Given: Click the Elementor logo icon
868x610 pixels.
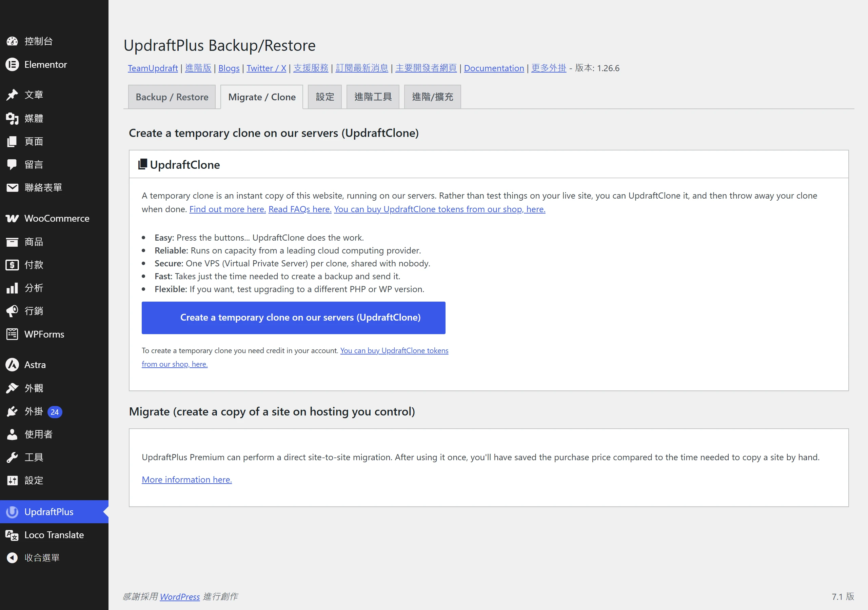Looking at the screenshot, I should click(12, 65).
